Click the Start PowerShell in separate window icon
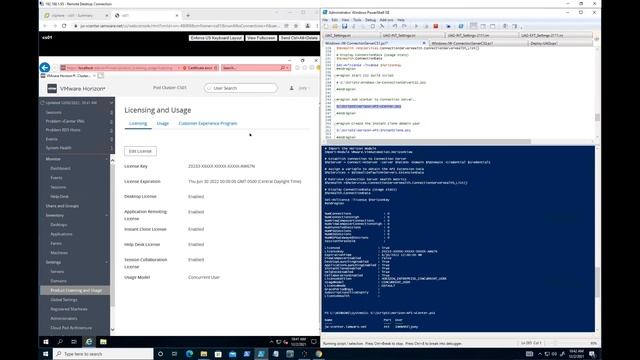Viewport: 640px width, 360px height. (x=461, y=27)
